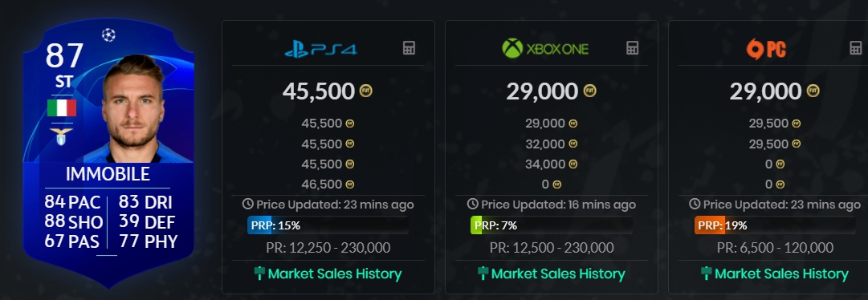868x300 pixels.
Task: Click the PC PRP 19% progress bar
Action: click(774, 225)
